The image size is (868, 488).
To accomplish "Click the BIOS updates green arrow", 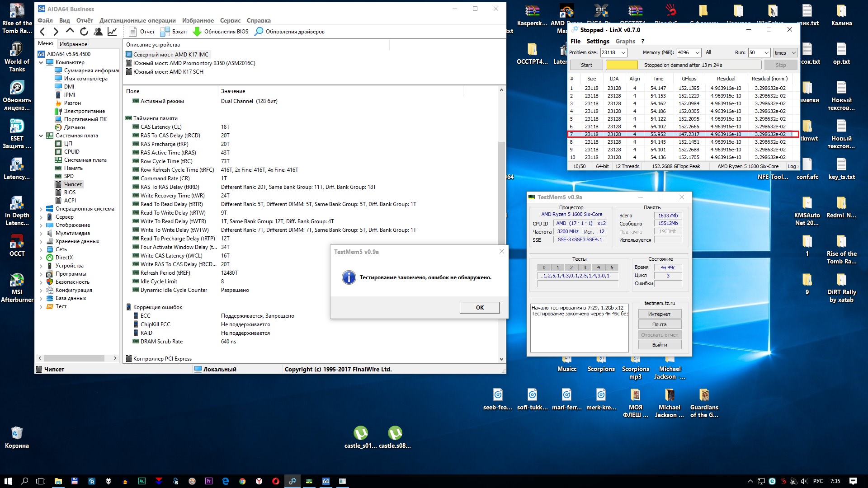I will coord(197,32).
